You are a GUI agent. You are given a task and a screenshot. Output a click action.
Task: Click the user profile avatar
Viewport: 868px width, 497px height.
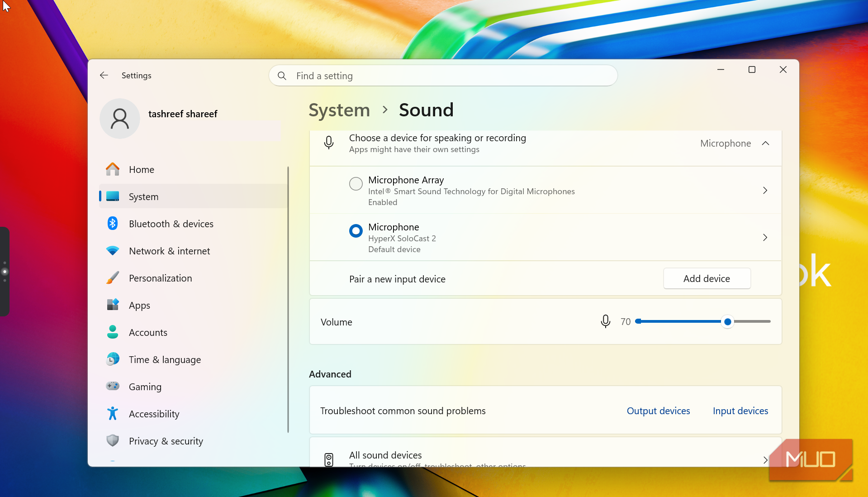120,119
